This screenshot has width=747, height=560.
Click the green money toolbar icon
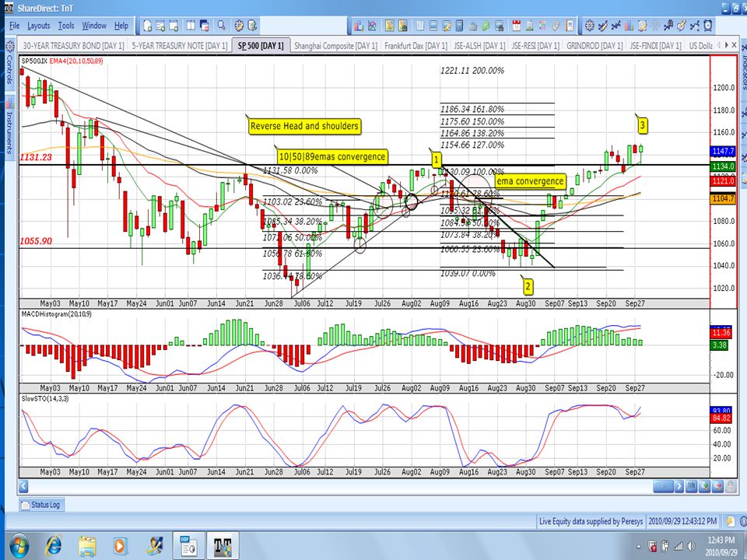click(x=486, y=26)
